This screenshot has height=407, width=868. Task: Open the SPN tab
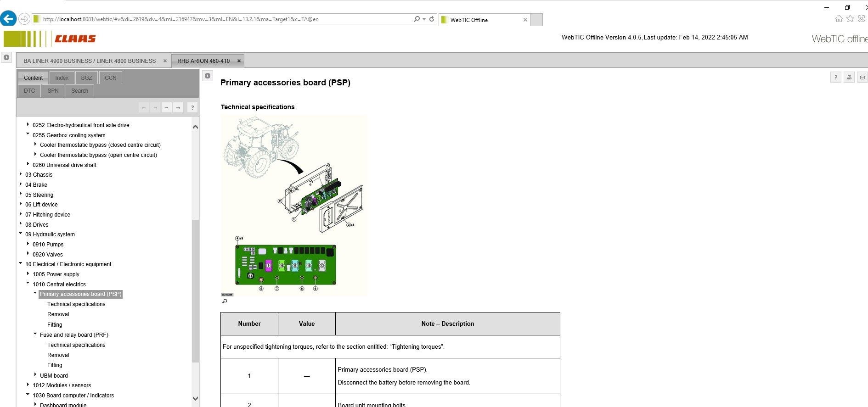pyautogui.click(x=53, y=91)
